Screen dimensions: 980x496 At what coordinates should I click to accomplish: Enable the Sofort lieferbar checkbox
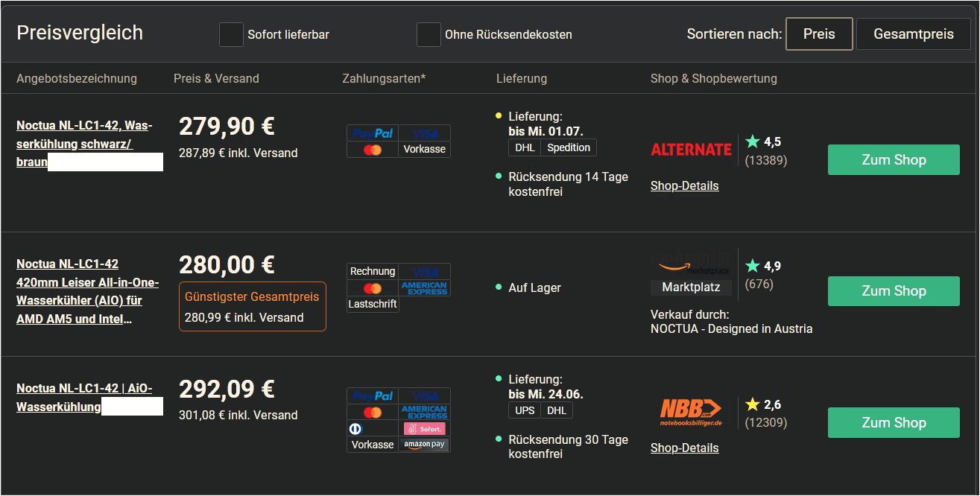tap(231, 34)
